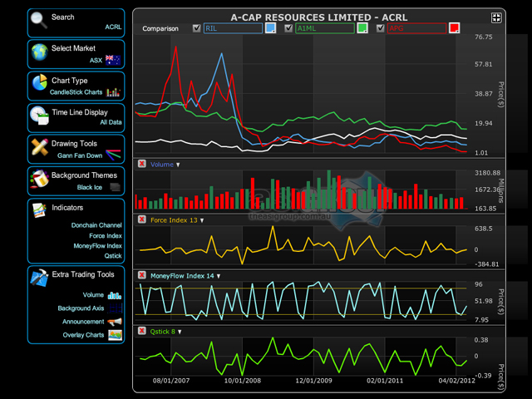Open the green A1ML color swatch

[362, 27]
